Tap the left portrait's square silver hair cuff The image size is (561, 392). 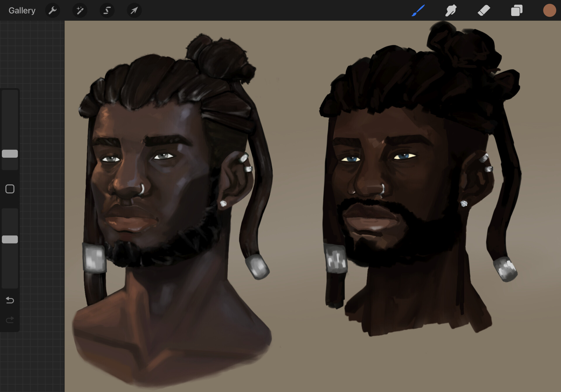coord(94,259)
